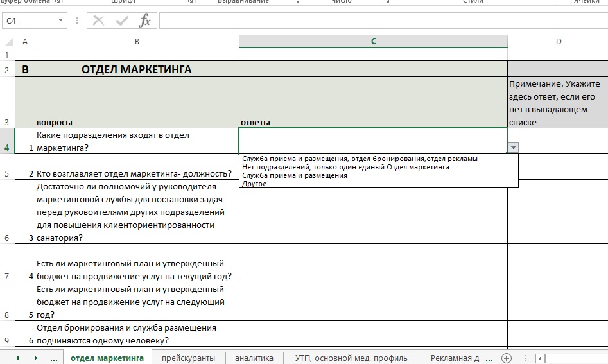This screenshot has height=364, width=608.
Task: Select row 1 header
Action: (7, 55)
